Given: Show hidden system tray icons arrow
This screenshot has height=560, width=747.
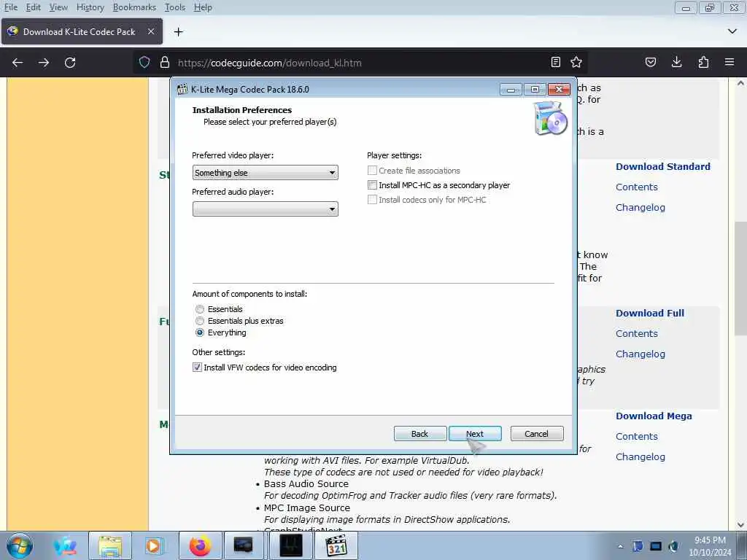Looking at the screenshot, I should [620, 546].
